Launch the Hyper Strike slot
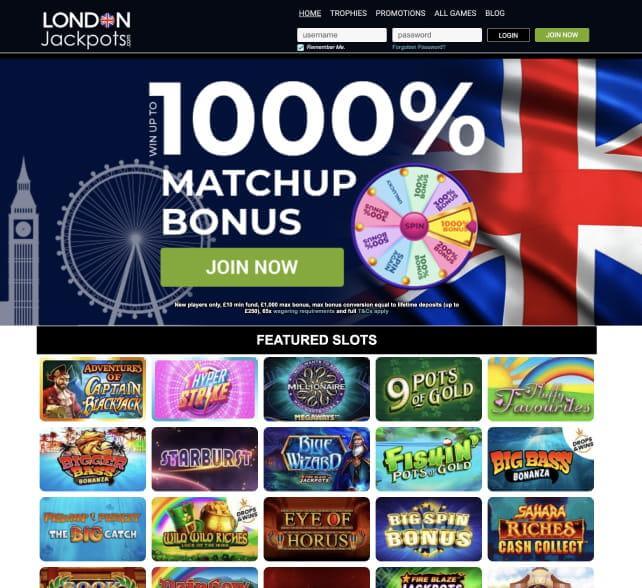Screen dimensions: 642x588 [205, 389]
